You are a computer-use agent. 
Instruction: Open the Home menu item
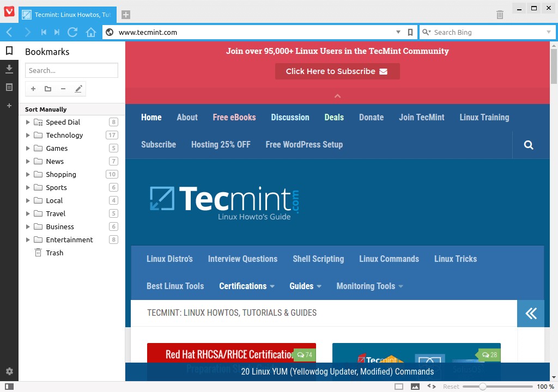[151, 118]
